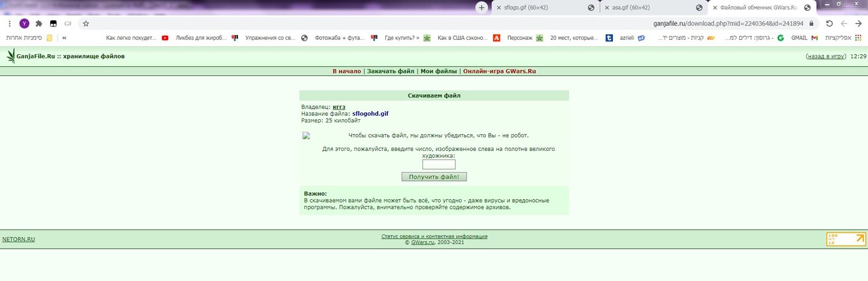The width and height of the screenshot is (868, 281).
Task: Open the Ликбез для жироб bookmark
Action: pos(207,38)
